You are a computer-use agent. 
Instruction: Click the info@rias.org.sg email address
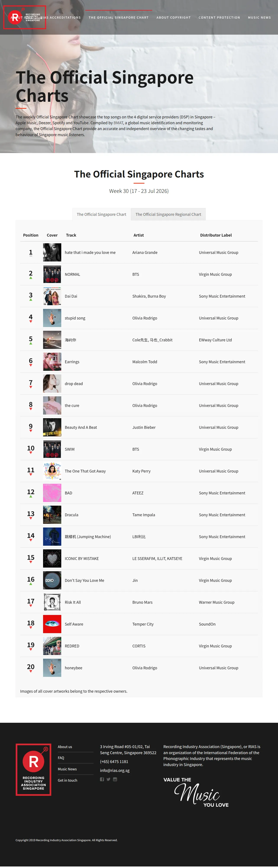(115, 770)
